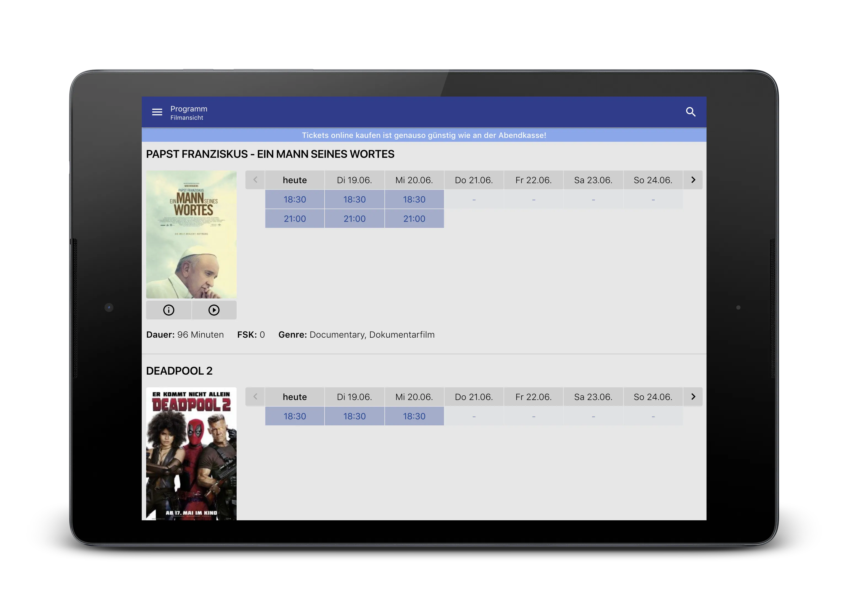This screenshot has width=848, height=616.
Task: Go to next dates for Papst Franziskus
Action: click(x=693, y=180)
